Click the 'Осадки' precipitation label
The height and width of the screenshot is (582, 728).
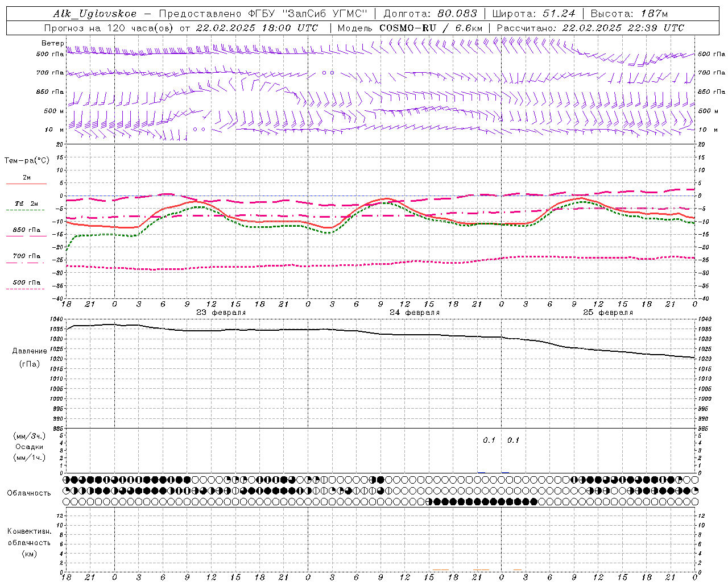30,447
